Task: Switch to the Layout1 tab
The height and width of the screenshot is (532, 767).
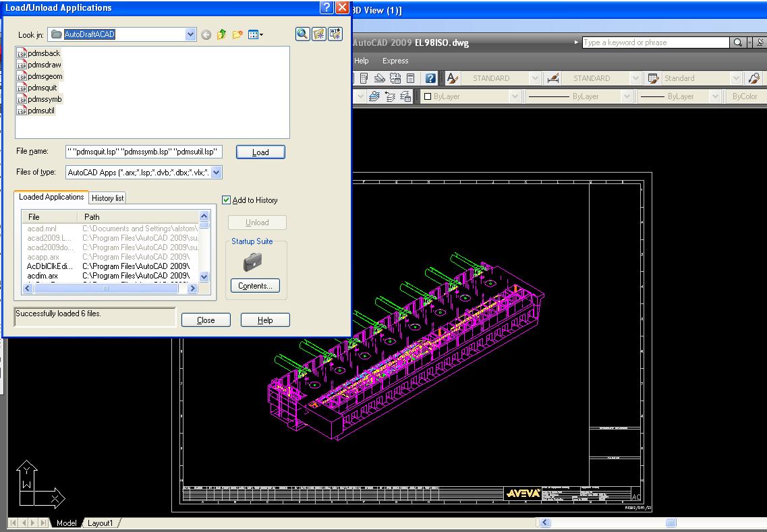Action: pyautogui.click(x=101, y=523)
